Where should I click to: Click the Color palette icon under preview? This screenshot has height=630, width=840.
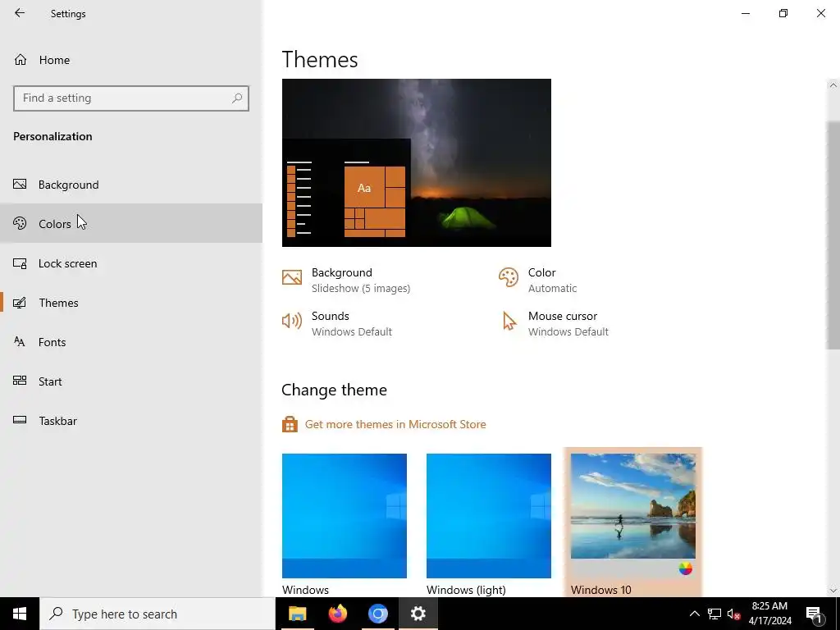pyautogui.click(x=509, y=277)
